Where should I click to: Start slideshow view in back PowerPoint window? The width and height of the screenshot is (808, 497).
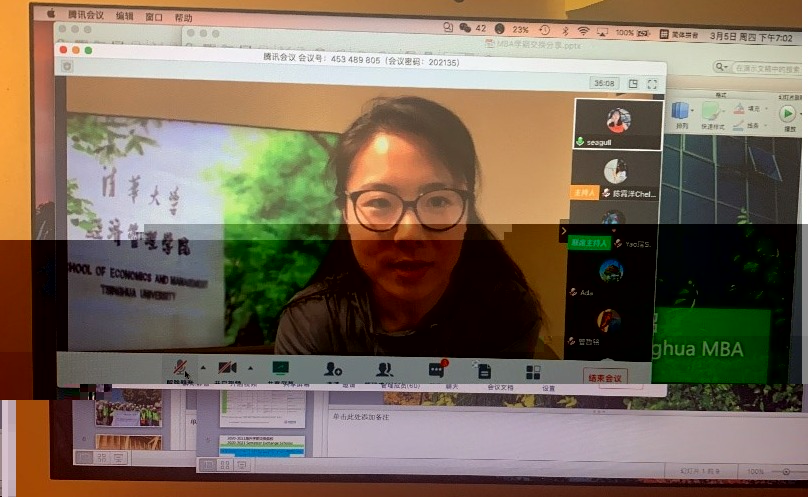(119, 457)
